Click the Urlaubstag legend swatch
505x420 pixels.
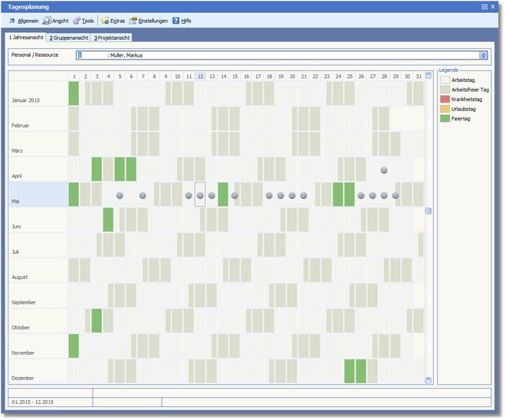444,108
